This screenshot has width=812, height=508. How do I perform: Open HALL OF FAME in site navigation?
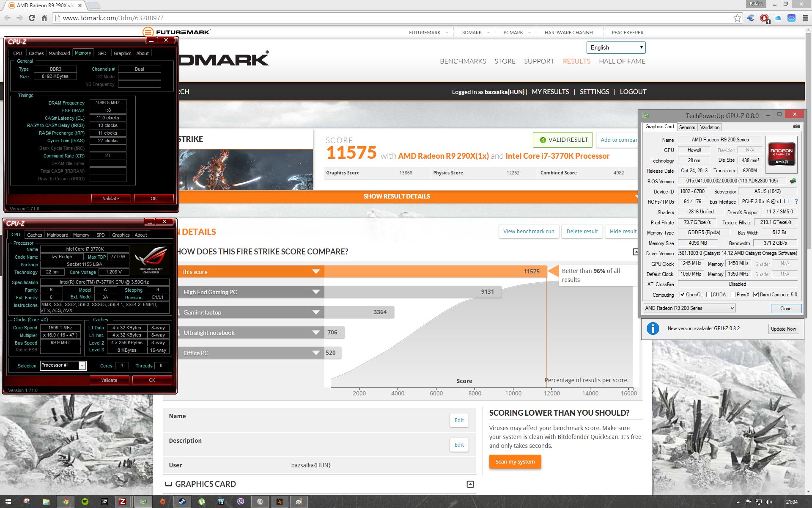[x=622, y=61]
